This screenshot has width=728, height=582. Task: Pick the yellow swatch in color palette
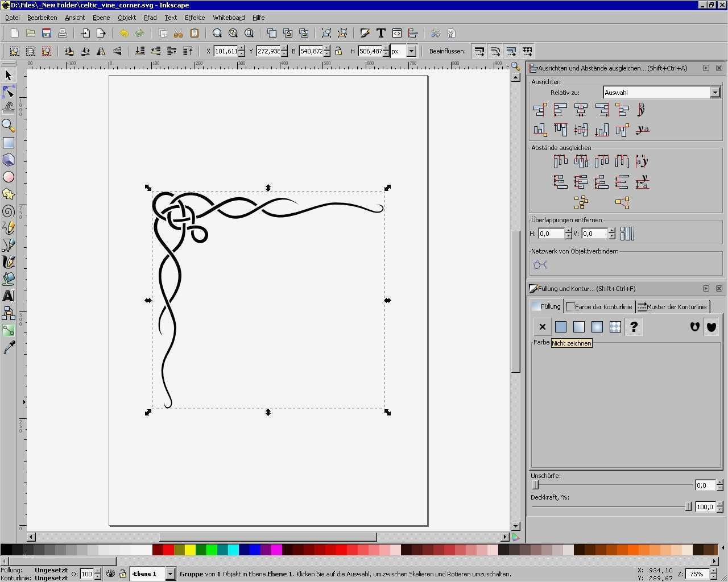pos(190,550)
